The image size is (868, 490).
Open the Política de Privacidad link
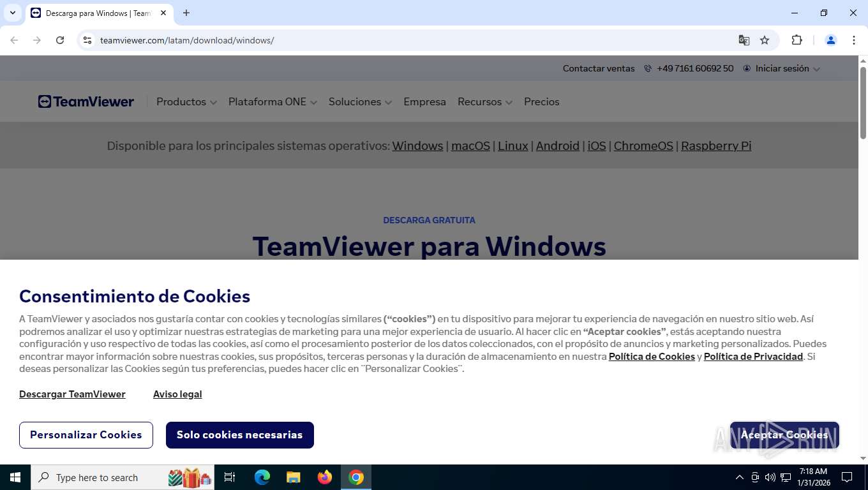point(753,356)
